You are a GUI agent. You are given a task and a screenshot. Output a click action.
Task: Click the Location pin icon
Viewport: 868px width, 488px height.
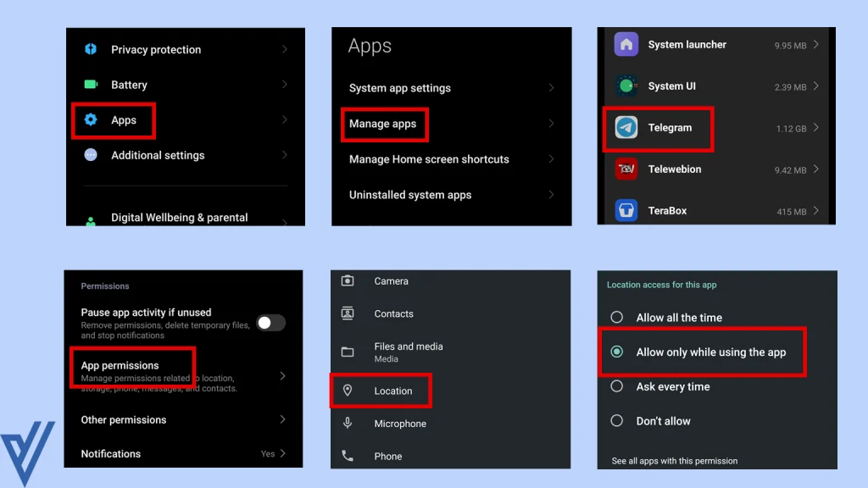[348, 391]
